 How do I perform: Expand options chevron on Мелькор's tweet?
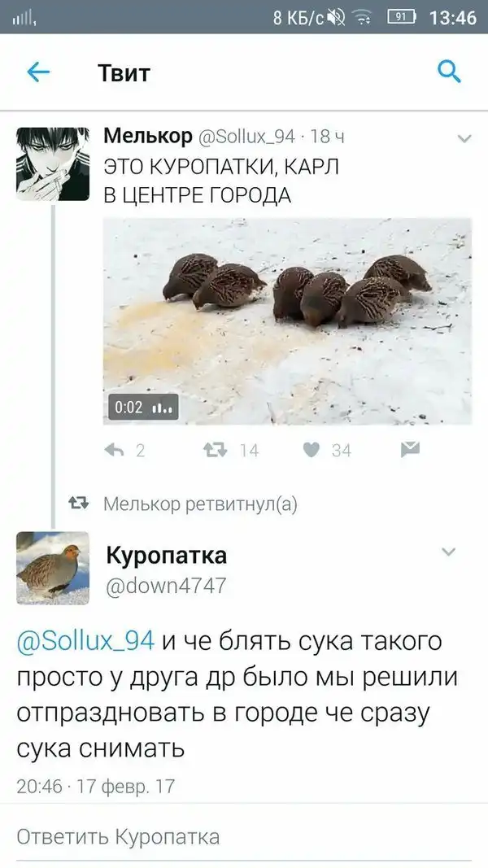pos(464,138)
